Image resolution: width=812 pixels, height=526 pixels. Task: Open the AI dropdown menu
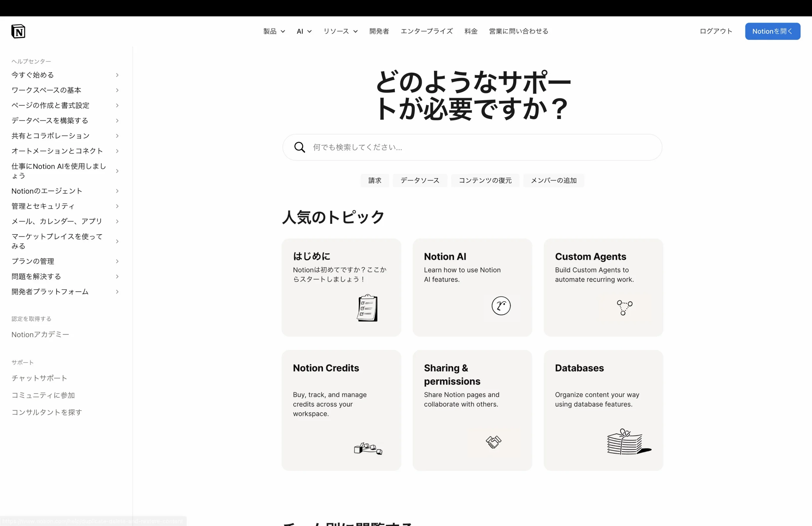tap(304, 31)
